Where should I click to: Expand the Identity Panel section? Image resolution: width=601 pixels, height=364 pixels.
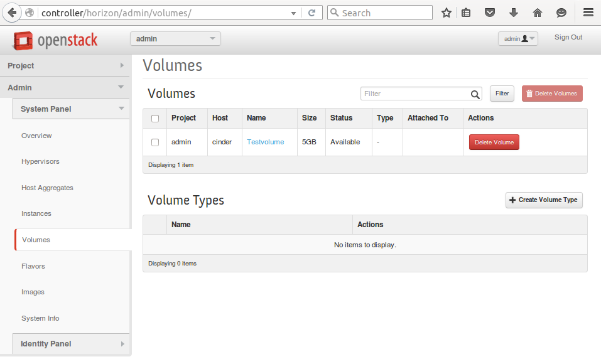pyautogui.click(x=72, y=343)
